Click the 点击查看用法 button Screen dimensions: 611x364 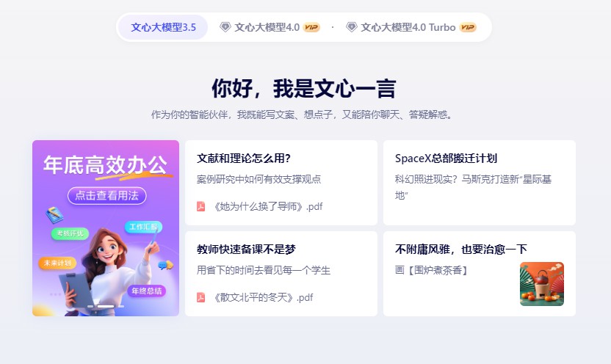[107, 195]
